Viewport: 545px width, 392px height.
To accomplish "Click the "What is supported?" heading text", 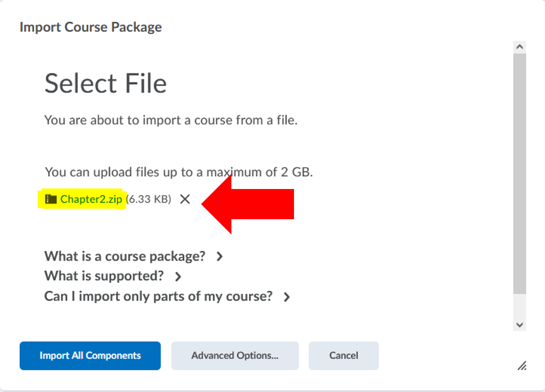I will (x=104, y=276).
